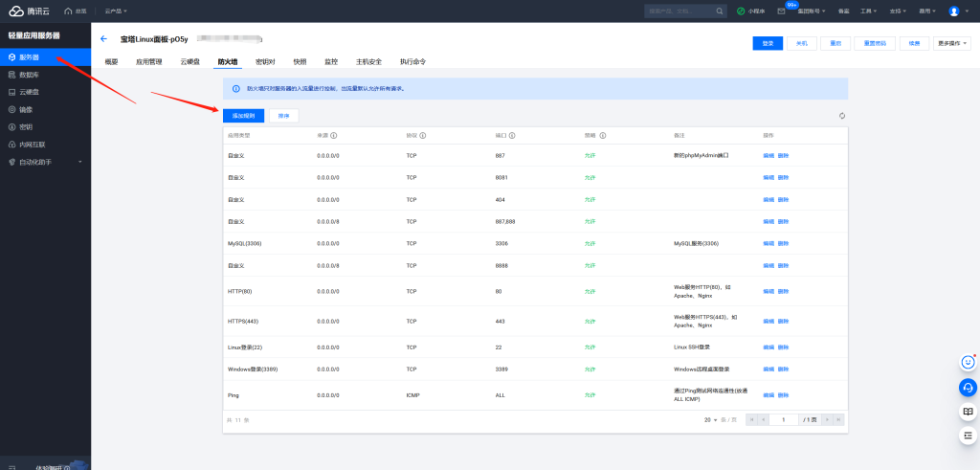Click the info icon next to 来源 header
Image resolution: width=980 pixels, height=470 pixels.
(334, 136)
